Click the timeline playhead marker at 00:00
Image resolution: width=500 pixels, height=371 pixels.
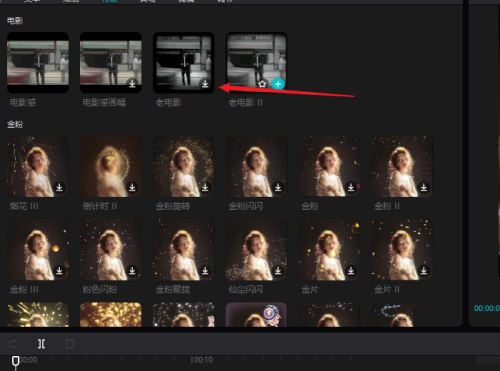(15, 361)
